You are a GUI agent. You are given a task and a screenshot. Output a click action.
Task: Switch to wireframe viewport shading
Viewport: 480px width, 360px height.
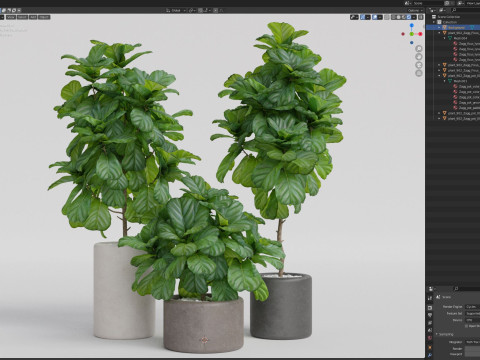[x=393, y=17]
